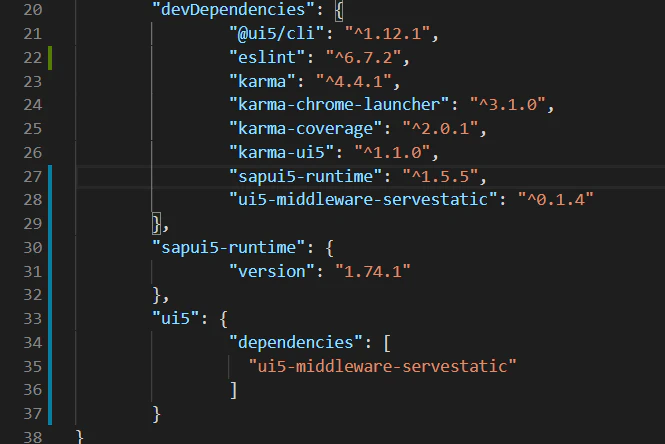Click the "ui5" key on line 33
The image size is (665, 444).
point(176,318)
